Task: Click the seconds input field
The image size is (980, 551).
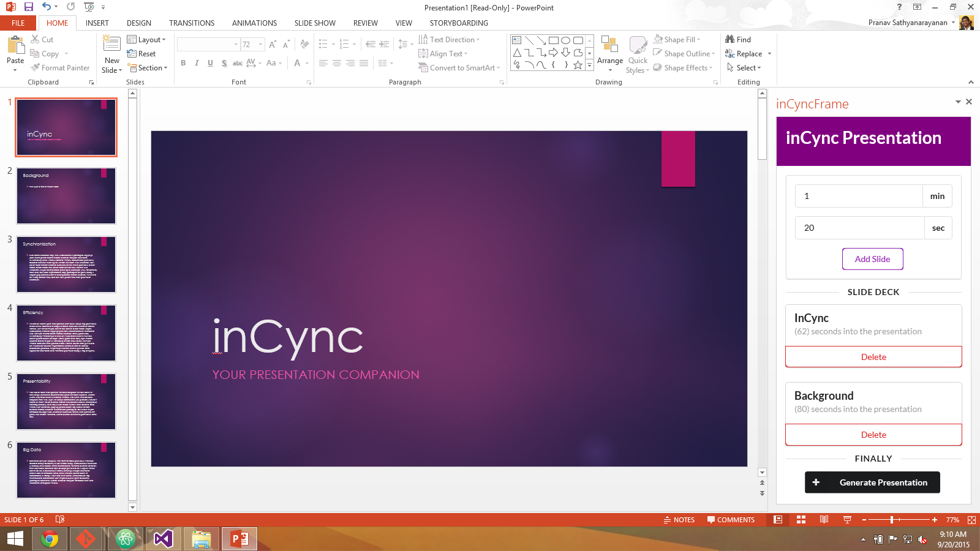Action: tap(859, 228)
